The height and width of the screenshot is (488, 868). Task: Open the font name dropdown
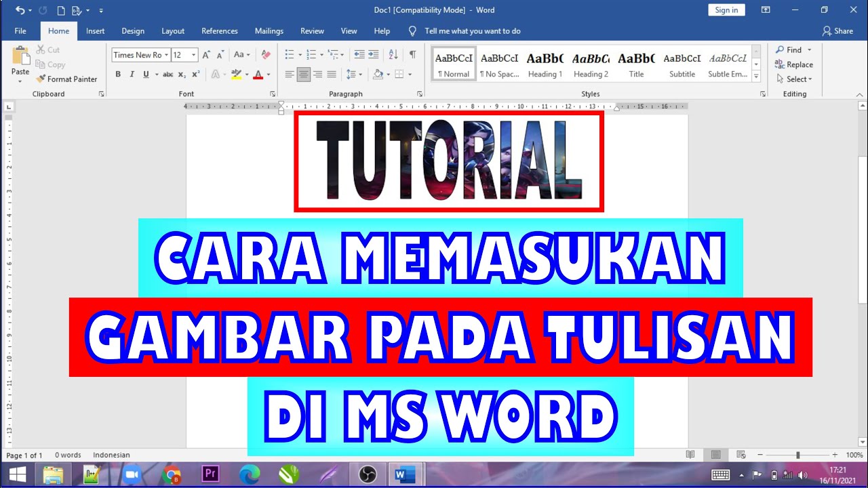point(166,55)
